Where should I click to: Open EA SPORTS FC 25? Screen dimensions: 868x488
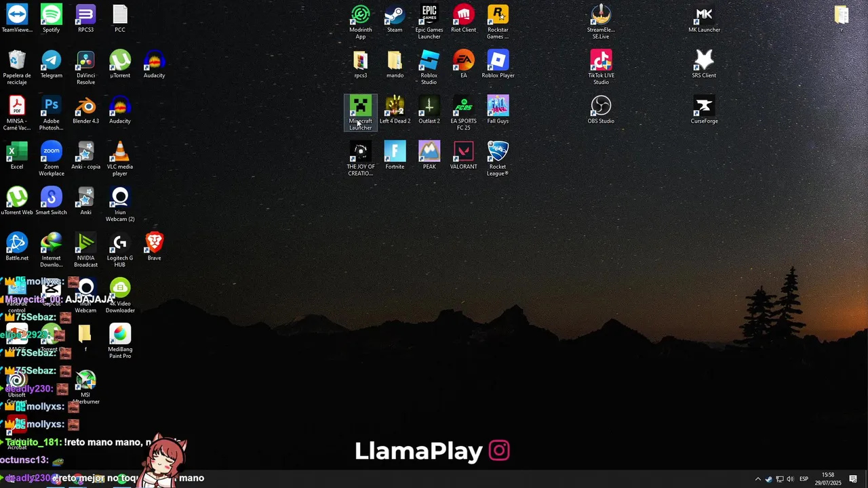(x=464, y=113)
